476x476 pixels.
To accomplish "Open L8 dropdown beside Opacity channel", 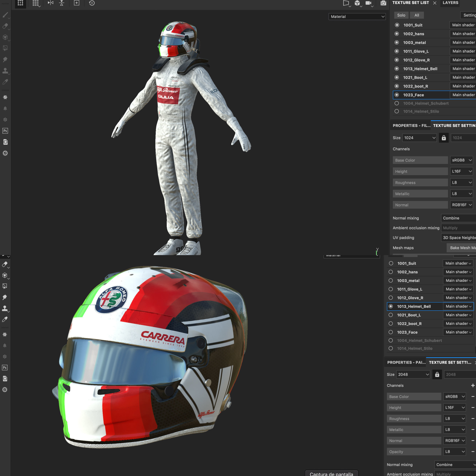I will 454,452.
